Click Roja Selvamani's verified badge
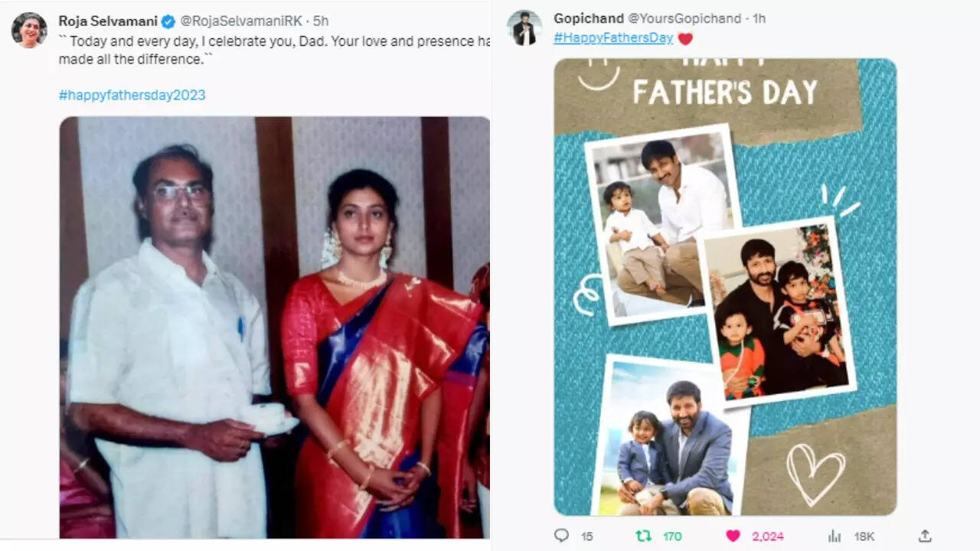The image size is (980, 551). [168, 21]
